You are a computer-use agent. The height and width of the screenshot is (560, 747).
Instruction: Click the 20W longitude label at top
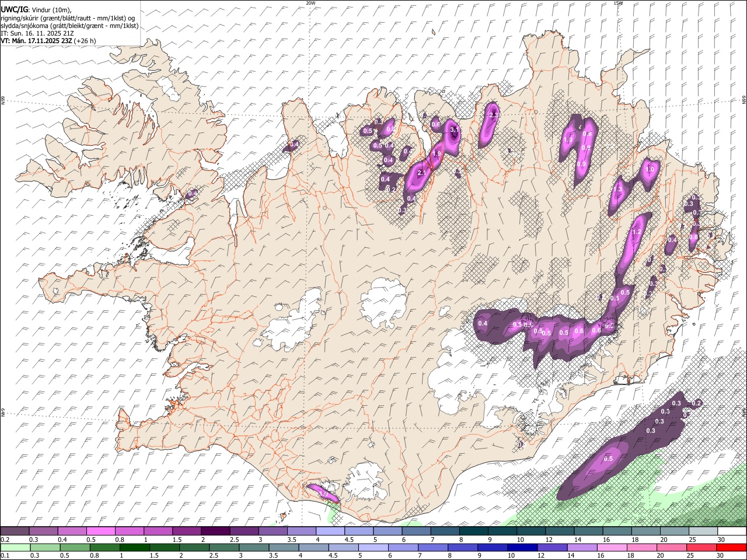click(x=311, y=3)
